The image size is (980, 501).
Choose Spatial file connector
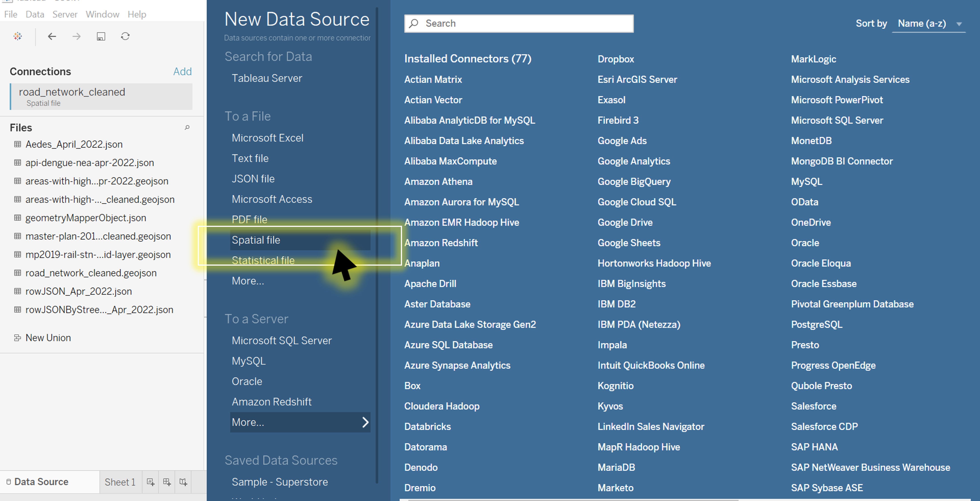tap(256, 240)
